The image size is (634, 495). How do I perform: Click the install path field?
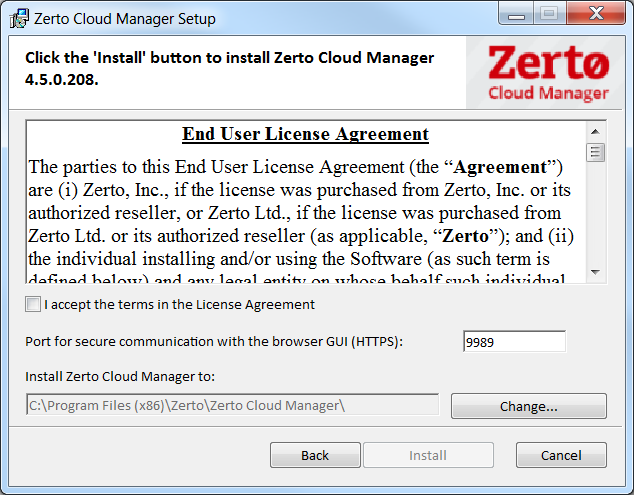232,405
